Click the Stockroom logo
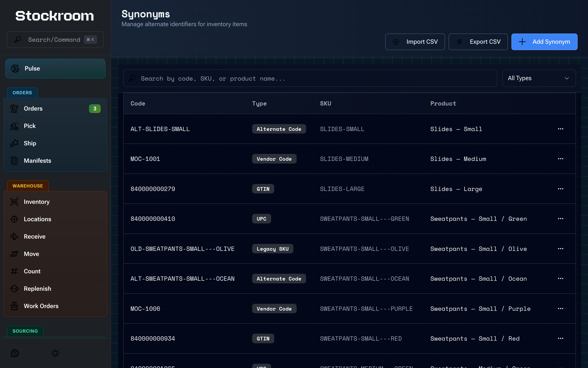Screen dimensions: 588x368 pyautogui.click(x=55, y=16)
